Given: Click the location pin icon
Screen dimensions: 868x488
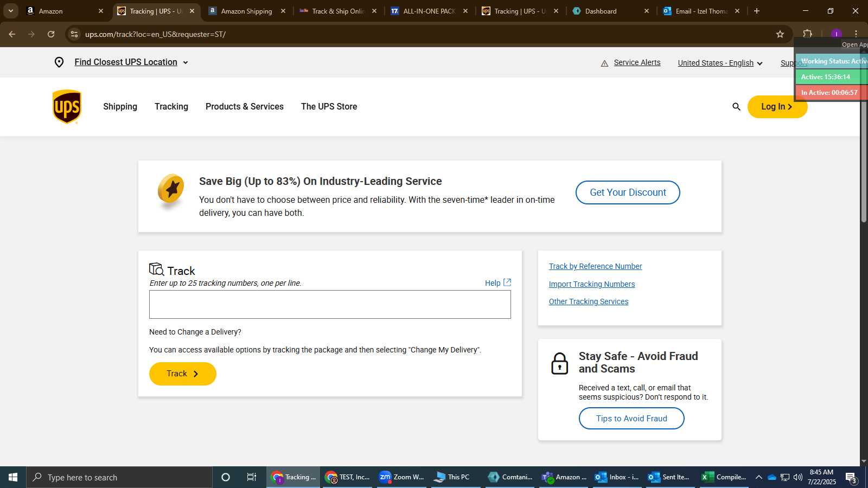Looking at the screenshot, I should (59, 62).
